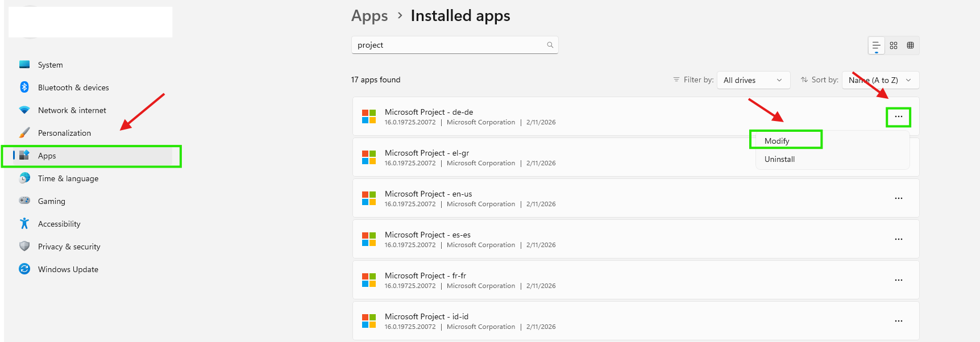Switch to grid view layout
The width and height of the screenshot is (980, 342).
(x=894, y=45)
